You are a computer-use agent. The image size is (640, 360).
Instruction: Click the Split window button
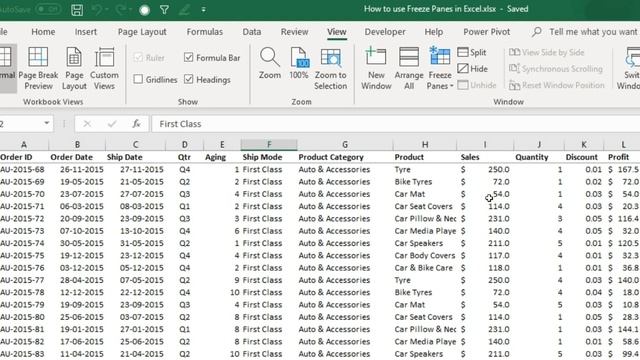(x=472, y=52)
